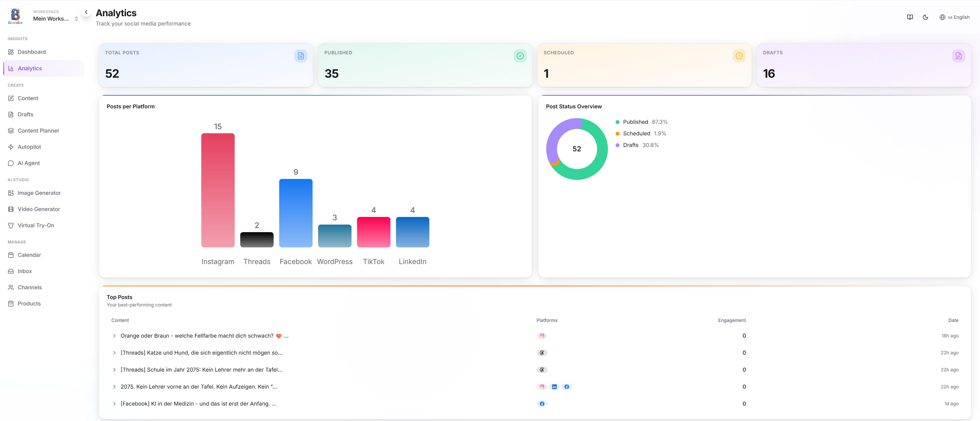Expand the 'Orange oder Braun' post row
The width and height of the screenshot is (980, 421).
(114, 336)
